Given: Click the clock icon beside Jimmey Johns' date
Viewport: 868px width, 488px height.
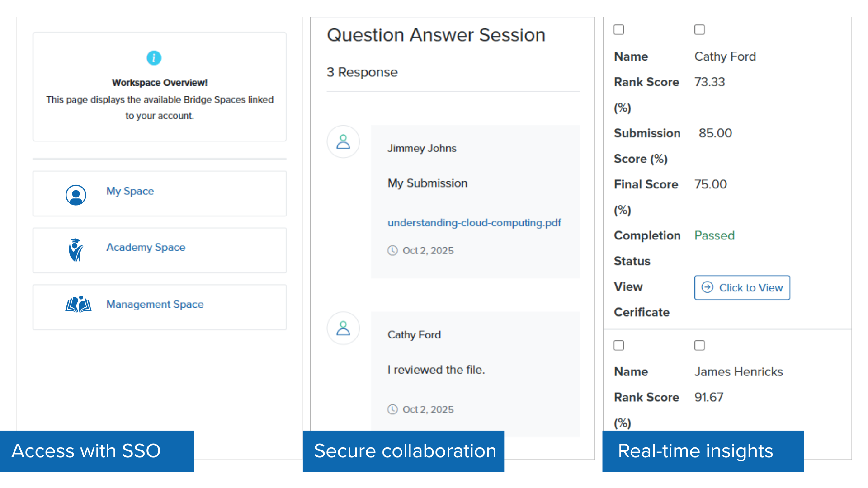Looking at the screenshot, I should [392, 250].
